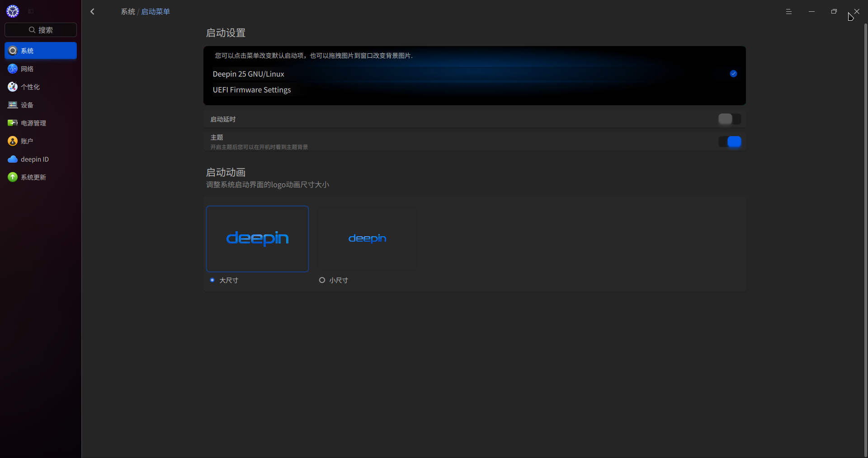Select the 大尺寸 radio button
Screen dimensions: 868x458
tap(212, 280)
